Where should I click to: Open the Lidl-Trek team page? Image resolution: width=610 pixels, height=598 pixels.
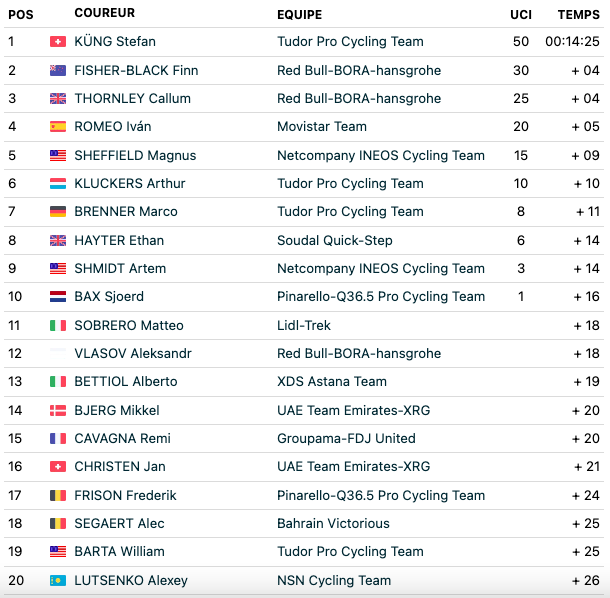pos(303,325)
